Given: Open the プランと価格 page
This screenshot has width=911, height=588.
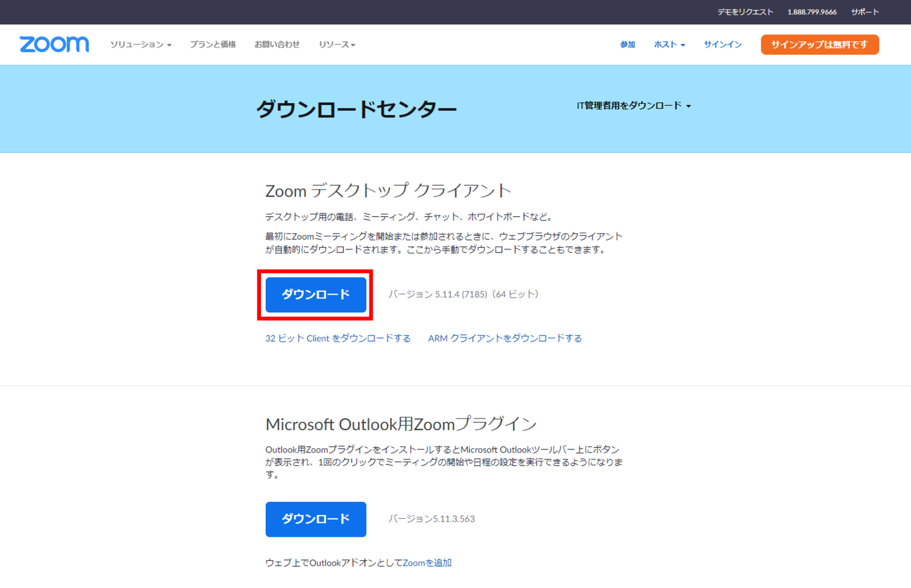Looking at the screenshot, I should click(x=213, y=45).
